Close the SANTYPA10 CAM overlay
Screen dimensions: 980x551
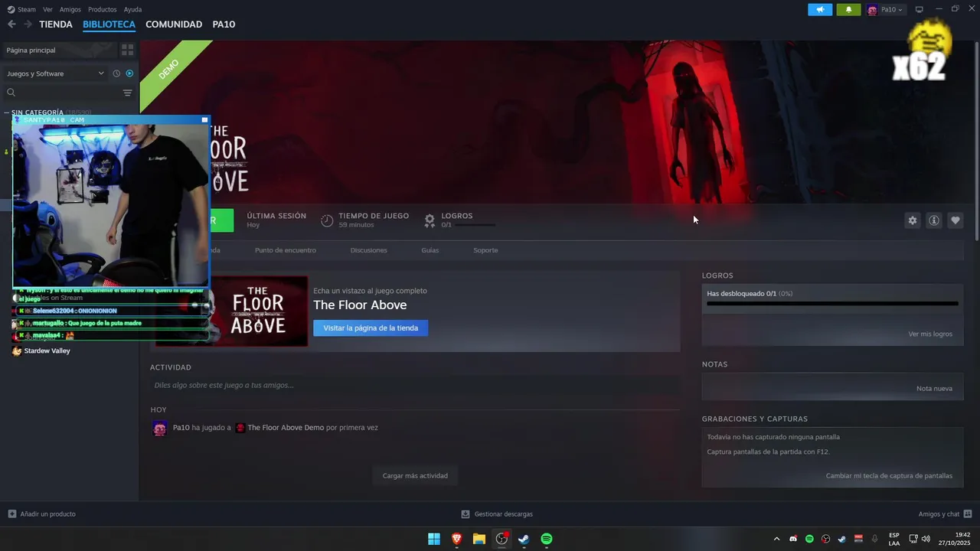[x=204, y=120]
